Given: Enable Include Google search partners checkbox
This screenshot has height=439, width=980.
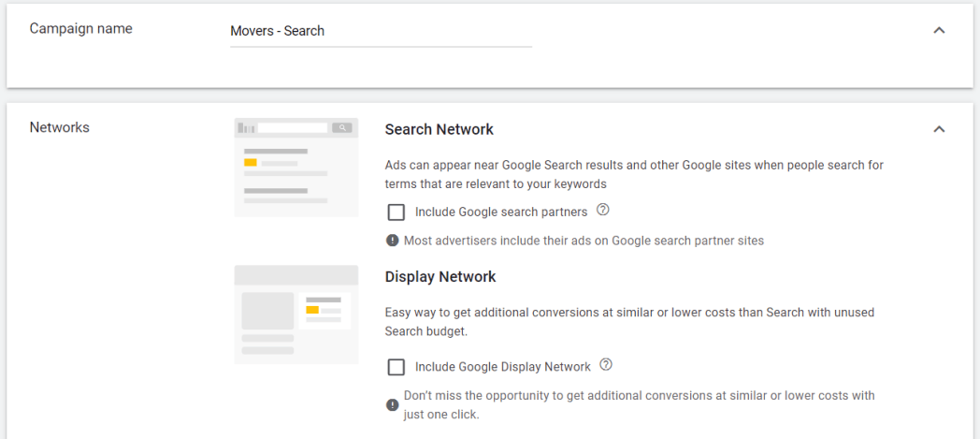Looking at the screenshot, I should [x=396, y=212].
